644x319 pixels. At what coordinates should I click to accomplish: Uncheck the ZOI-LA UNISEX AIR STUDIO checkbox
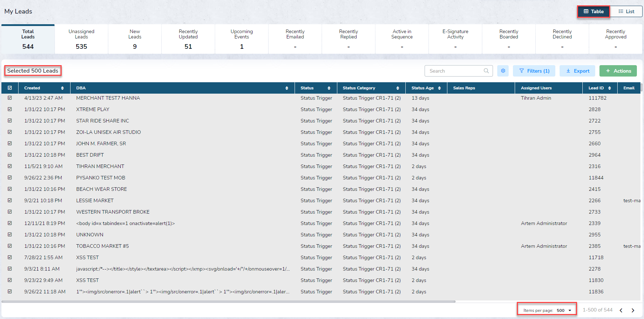[x=10, y=132]
